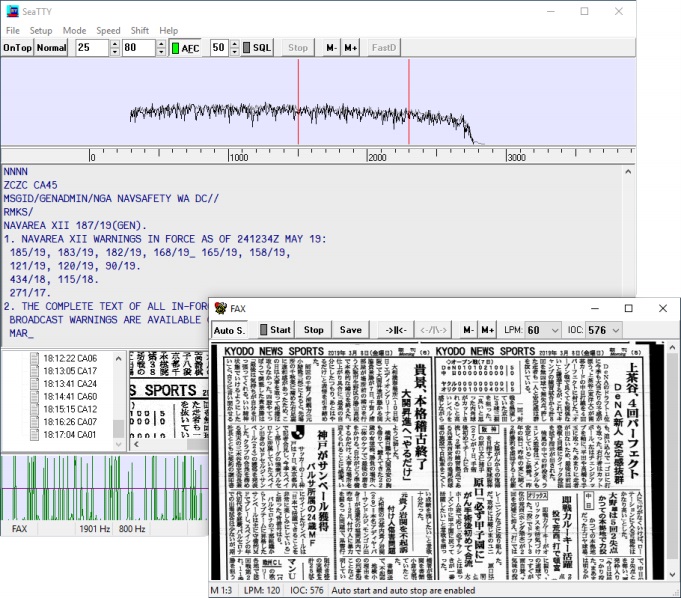681x598 pixels.
Task: Select the 18:14:41 CA60 message entry
Action: pyautogui.click(x=70, y=396)
